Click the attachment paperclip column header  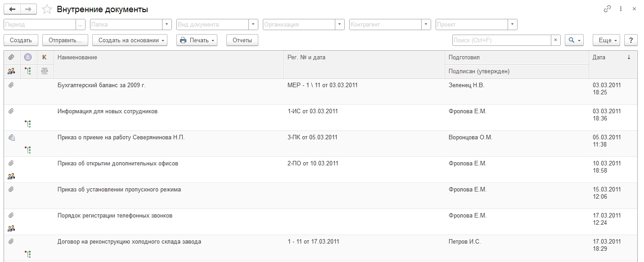point(12,57)
